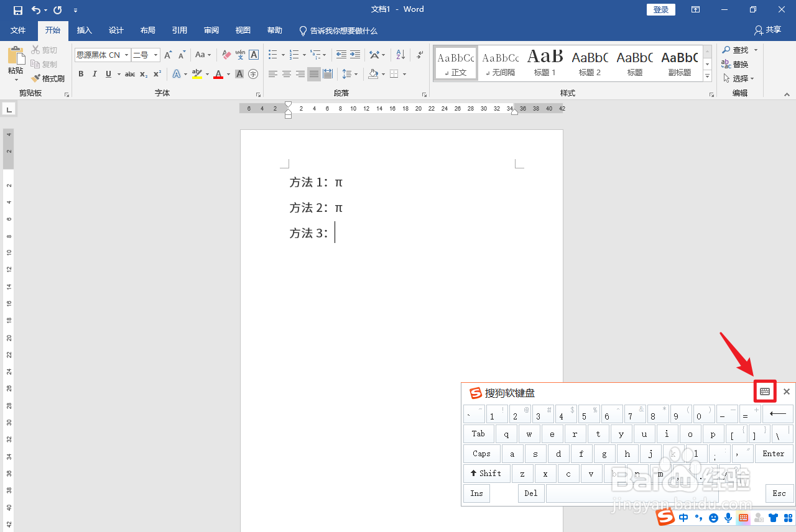The image size is (796, 532).
Task: Apply character border icon
Action: 254,55
